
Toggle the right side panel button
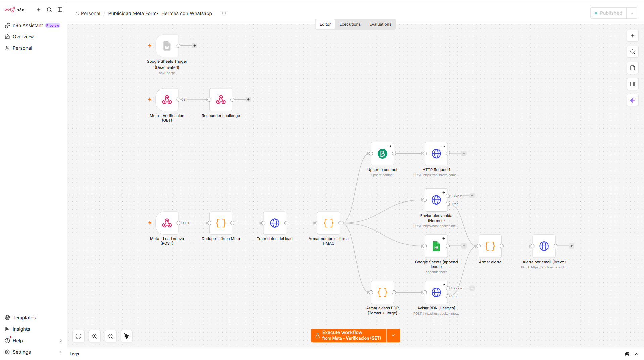[633, 84]
